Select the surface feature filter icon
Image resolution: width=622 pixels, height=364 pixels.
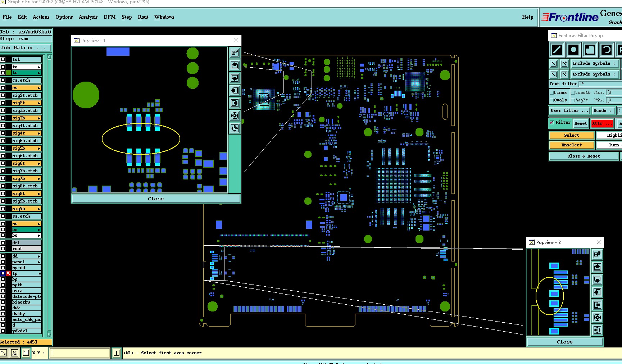tap(590, 50)
